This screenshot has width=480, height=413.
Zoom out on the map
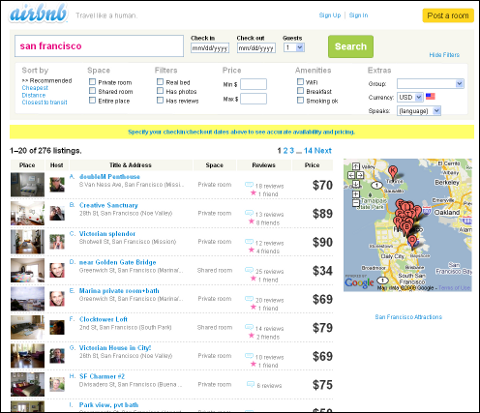click(356, 203)
